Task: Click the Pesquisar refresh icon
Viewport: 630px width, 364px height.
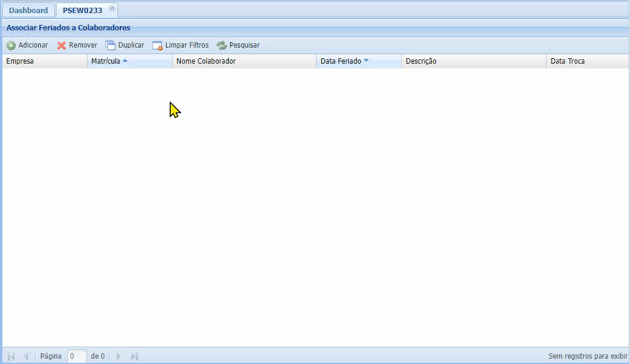Action: tap(222, 45)
